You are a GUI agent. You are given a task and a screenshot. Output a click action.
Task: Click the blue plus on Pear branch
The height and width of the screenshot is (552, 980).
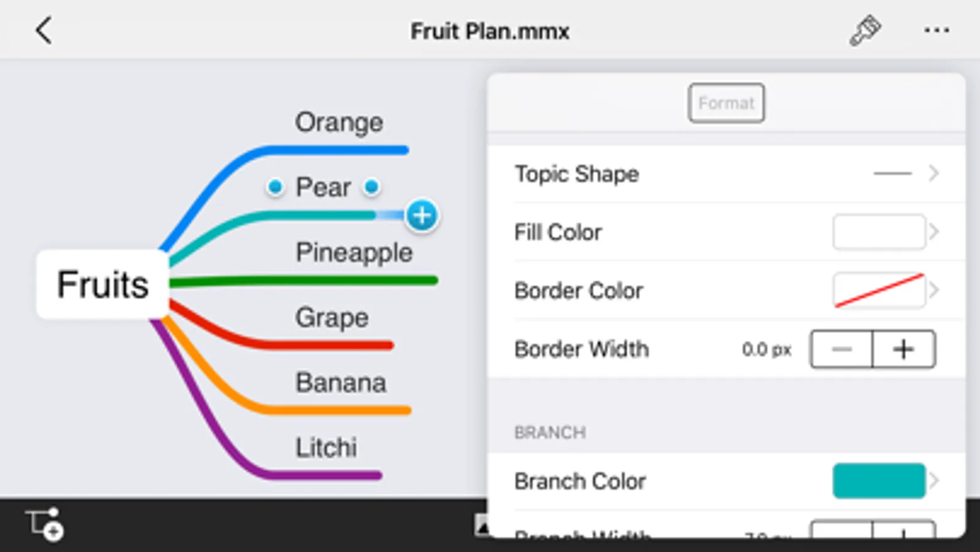[x=422, y=215]
